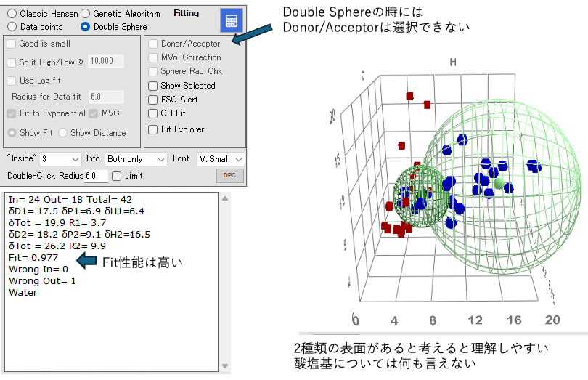Choose the Data points radio option
The image size is (588, 380).
click(12, 27)
